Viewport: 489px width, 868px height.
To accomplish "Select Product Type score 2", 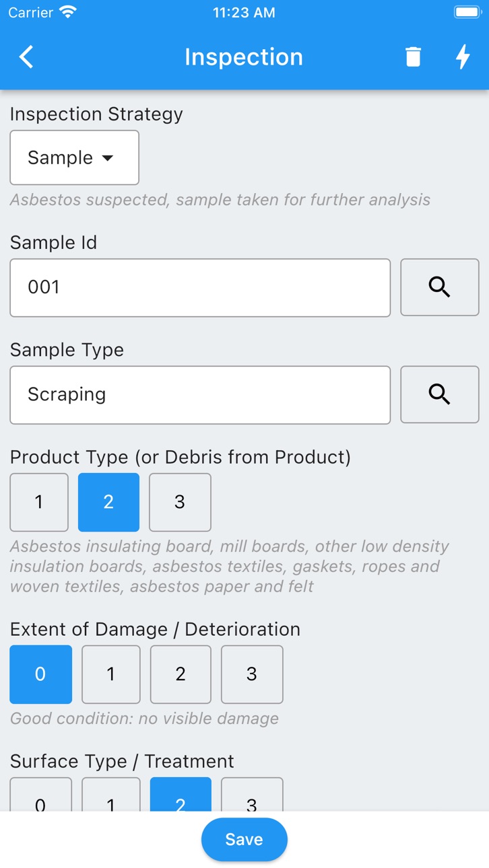I will coord(108,502).
